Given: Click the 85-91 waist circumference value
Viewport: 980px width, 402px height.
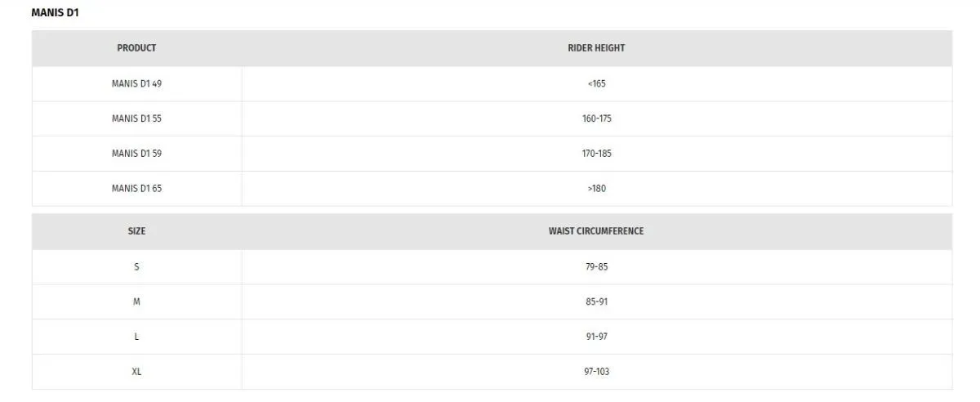Looking at the screenshot, I should pos(596,302).
